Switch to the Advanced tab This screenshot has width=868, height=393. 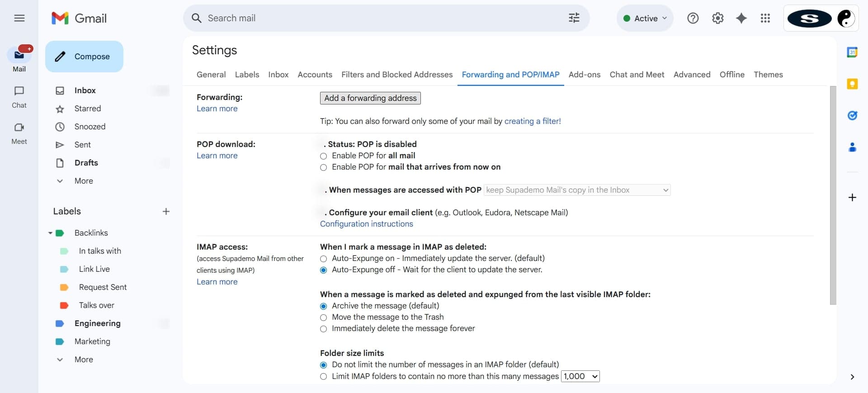[x=692, y=75]
